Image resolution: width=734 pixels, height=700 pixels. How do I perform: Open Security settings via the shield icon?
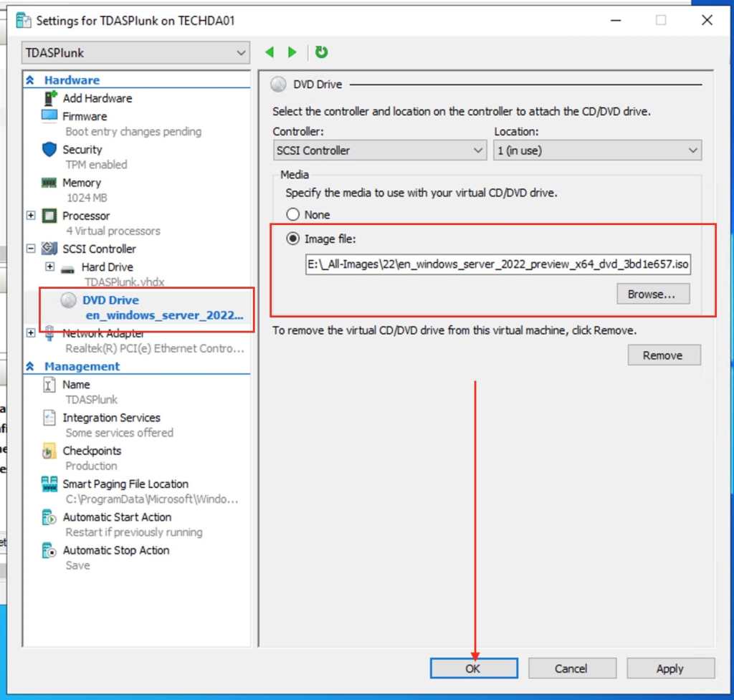coord(49,149)
